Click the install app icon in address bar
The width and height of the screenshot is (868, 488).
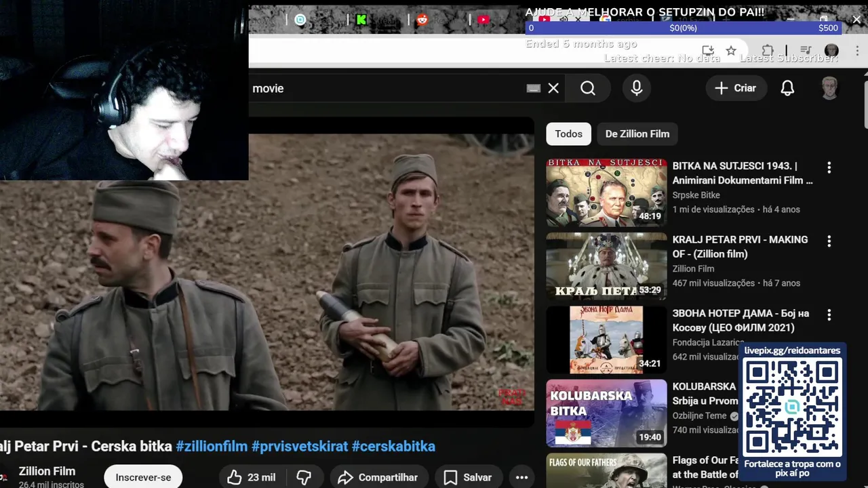(708, 51)
